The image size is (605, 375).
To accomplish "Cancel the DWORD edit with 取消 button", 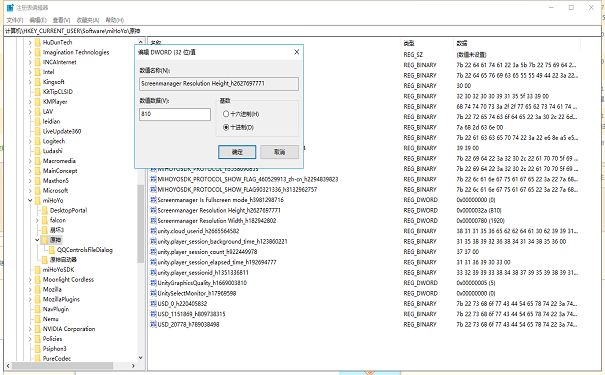I will [x=279, y=152].
